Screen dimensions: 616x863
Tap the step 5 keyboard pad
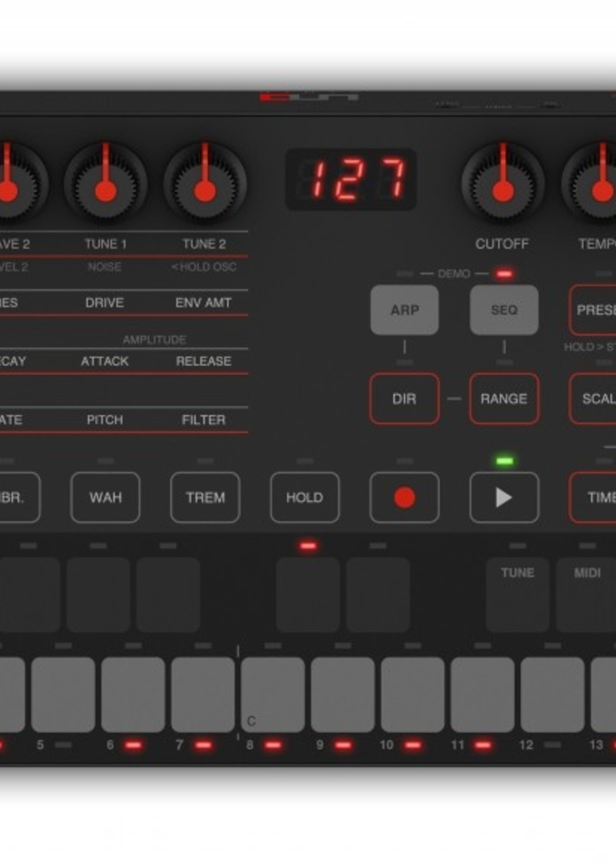[x=63, y=694]
